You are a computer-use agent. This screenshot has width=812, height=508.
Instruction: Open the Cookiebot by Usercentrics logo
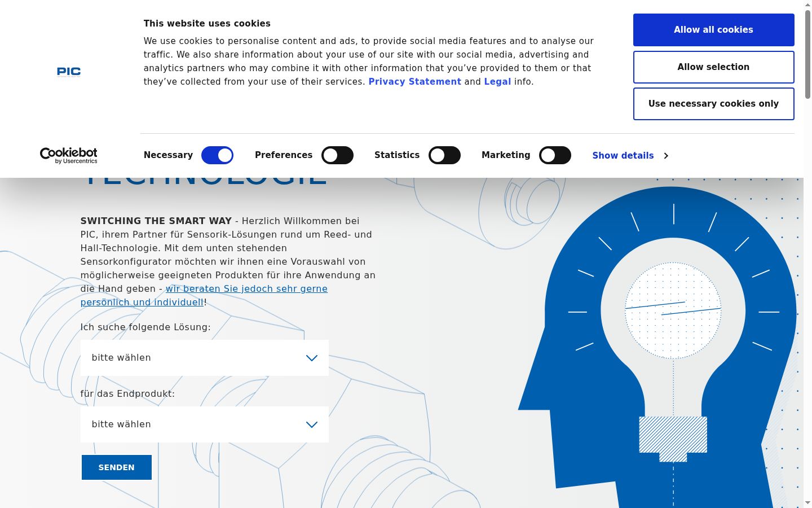pos(69,155)
